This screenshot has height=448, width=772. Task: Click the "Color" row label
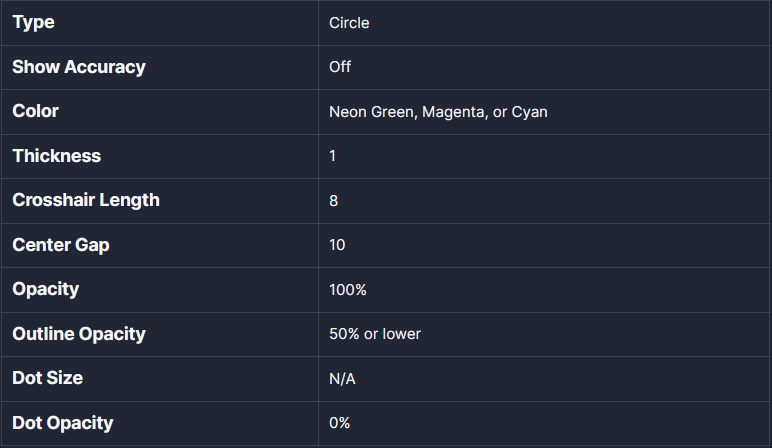(x=35, y=111)
